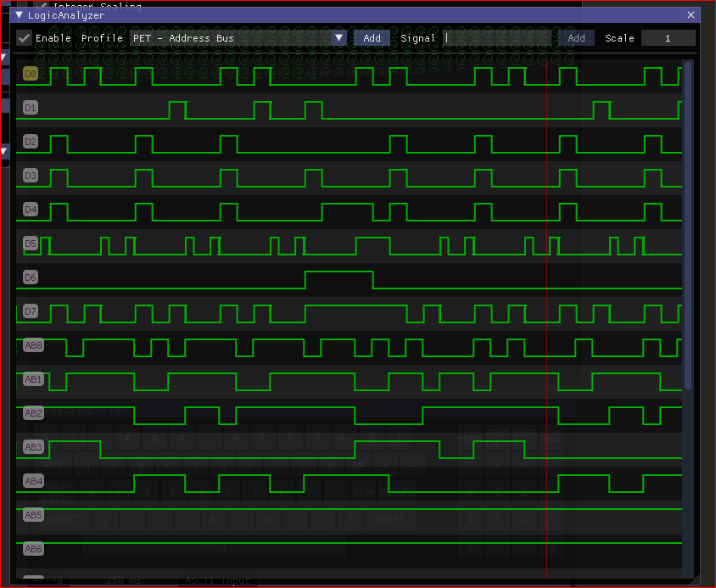Select the highlighted D0 signal label
Image resolution: width=716 pixels, height=588 pixels.
[31, 74]
